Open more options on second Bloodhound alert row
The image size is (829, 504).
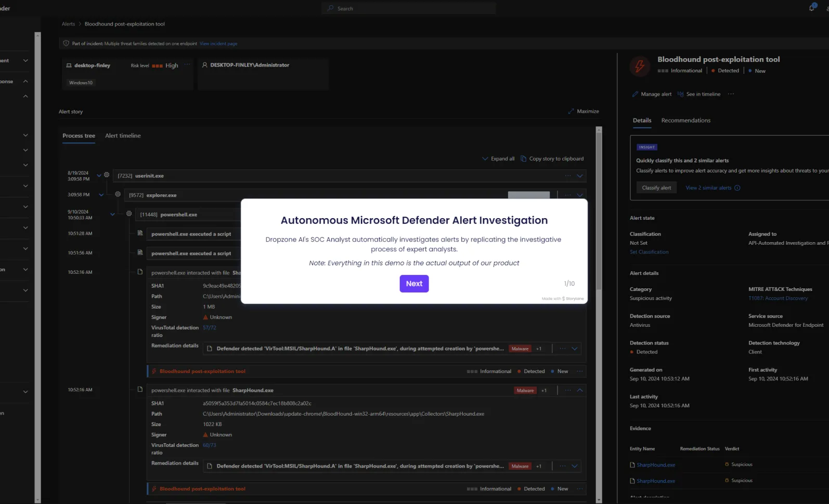(579, 489)
